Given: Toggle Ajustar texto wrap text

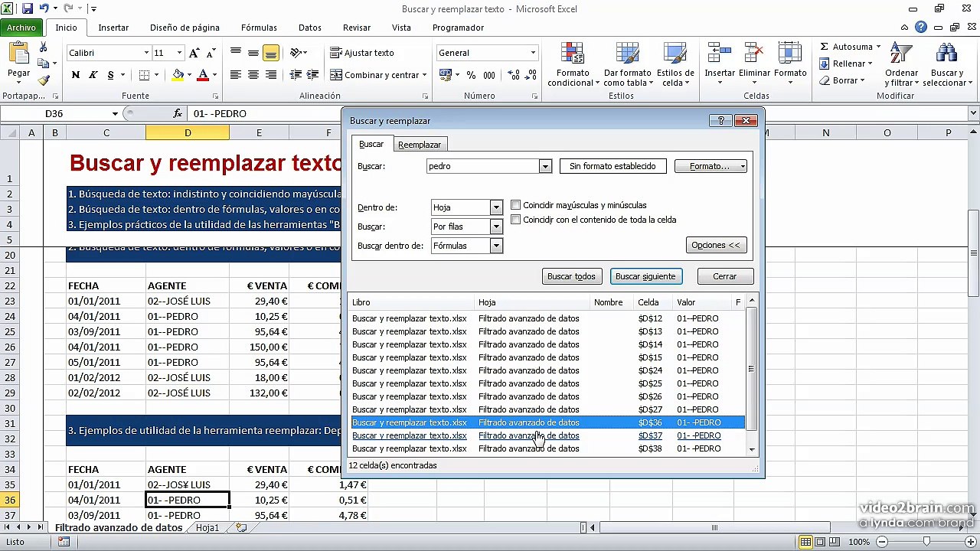Looking at the screenshot, I should (x=362, y=53).
